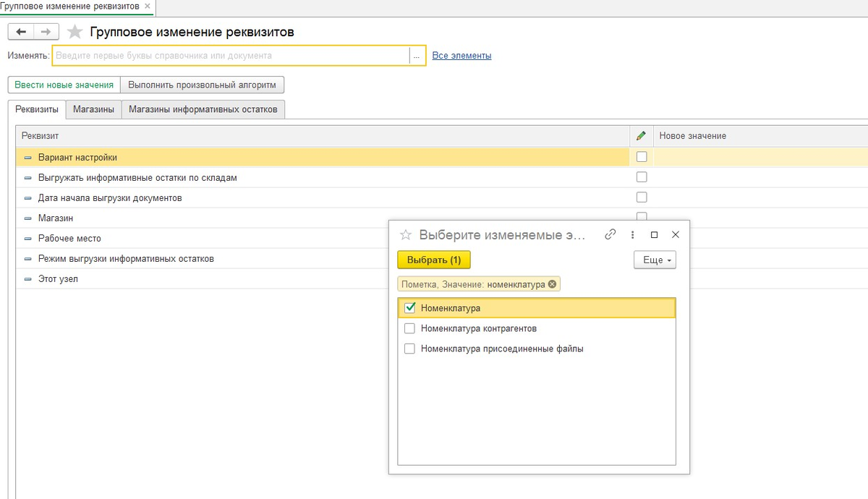
Task: Switch to the Реквизиты tab
Action: point(37,109)
